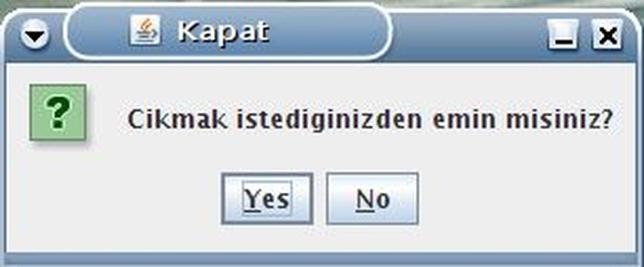Click the word "Cikmak" in the message
This screenshot has width=644, height=267.
pyautogui.click(x=178, y=119)
